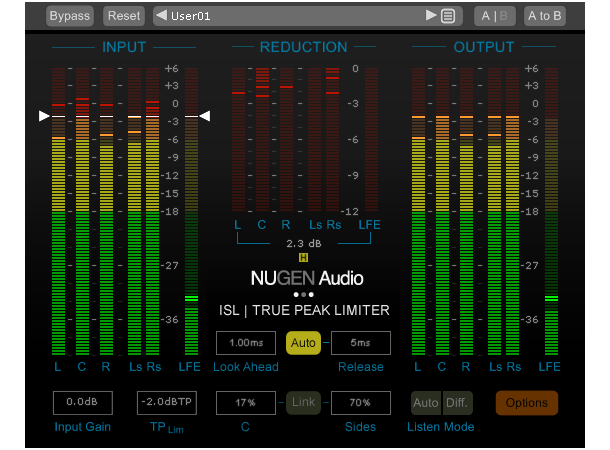Click the Look Ahead label

[x=246, y=367]
